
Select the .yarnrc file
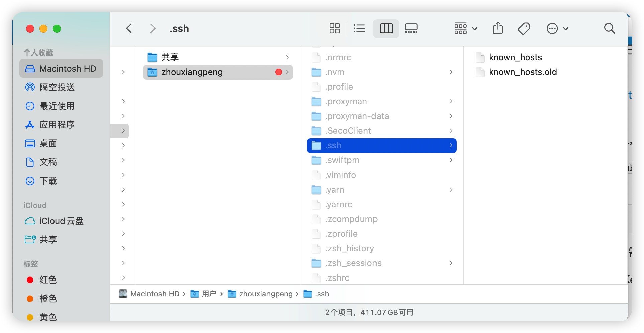(x=382, y=204)
